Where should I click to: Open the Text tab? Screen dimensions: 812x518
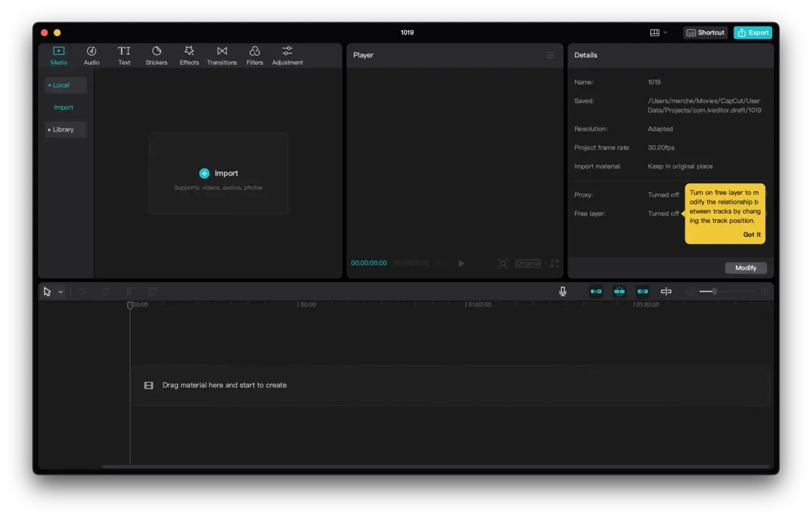[124, 56]
